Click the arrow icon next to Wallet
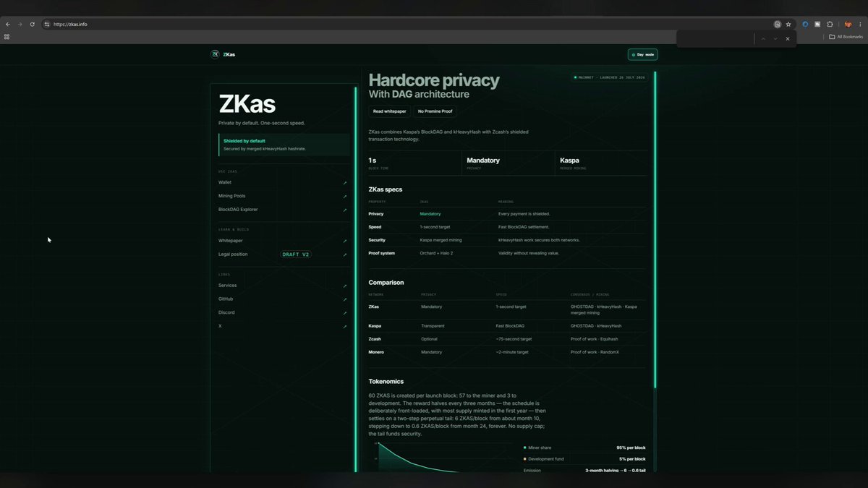The width and height of the screenshot is (868, 488). click(x=345, y=183)
